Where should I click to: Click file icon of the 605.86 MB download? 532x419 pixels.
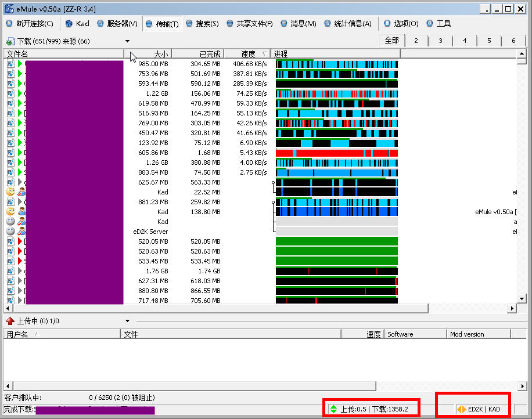pos(10,153)
